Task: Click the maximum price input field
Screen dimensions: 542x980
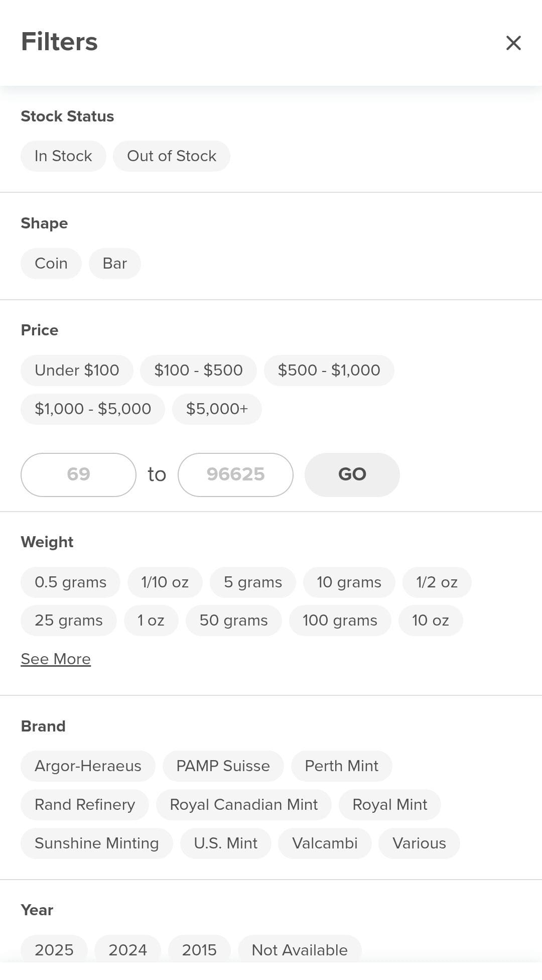Action: tap(235, 474)
